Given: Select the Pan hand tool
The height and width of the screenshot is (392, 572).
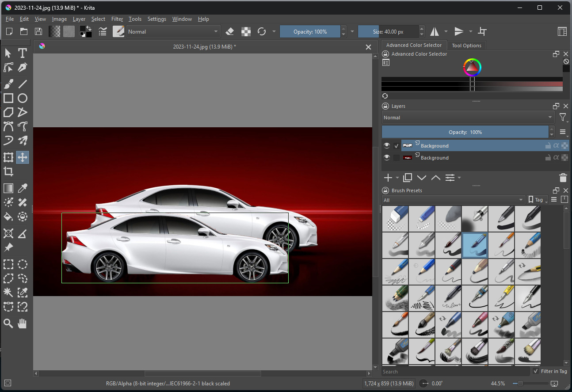Looking at the screenshot, I should (x=23, y=323).
